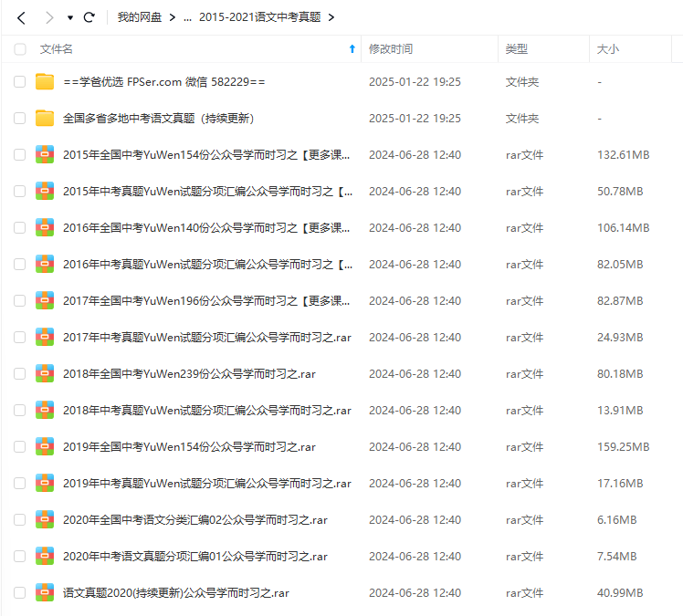Click rar icon of 2017年中考真题YuWen试题分项汇编
This screenshot has width=683, height=616.
pyautogui.click(x=45, y=337)
